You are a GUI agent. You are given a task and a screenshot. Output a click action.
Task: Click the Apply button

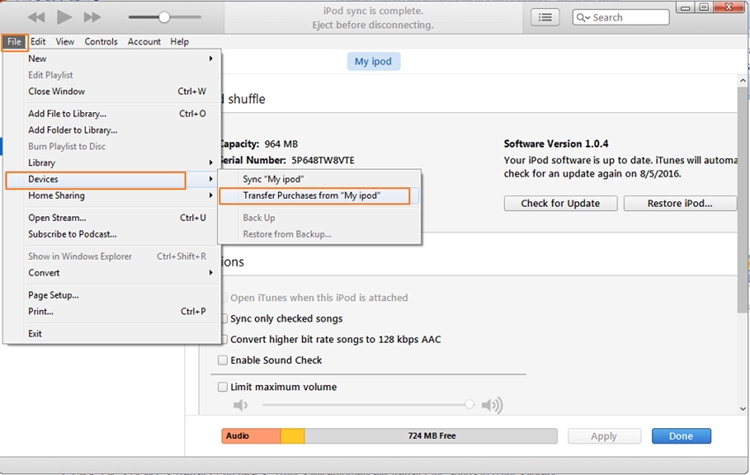tap(604, 436)
